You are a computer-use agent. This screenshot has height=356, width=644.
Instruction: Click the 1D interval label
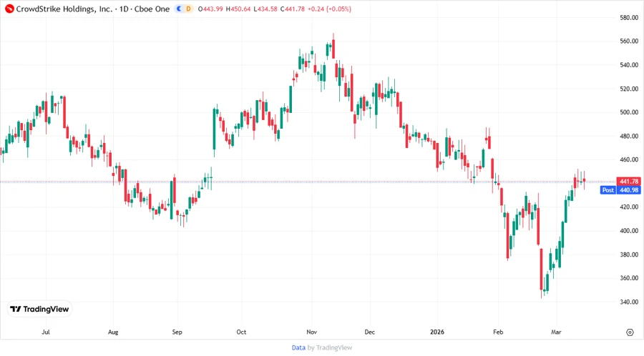[124, 9]
